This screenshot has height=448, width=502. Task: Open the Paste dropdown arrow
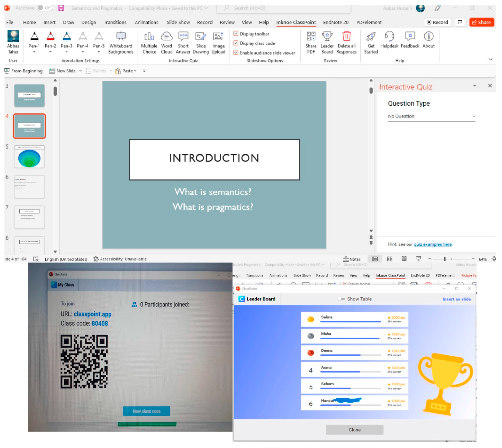[x=135, y=71]
